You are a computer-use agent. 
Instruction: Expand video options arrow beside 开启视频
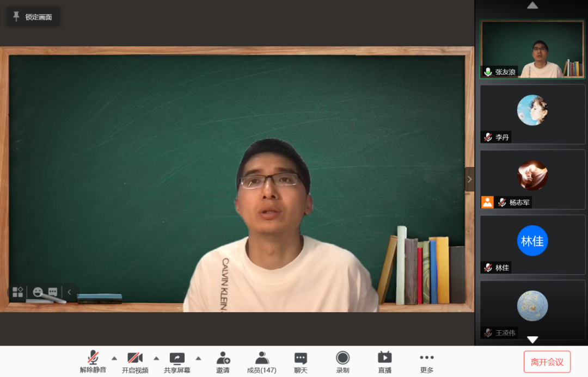(156, 358)
